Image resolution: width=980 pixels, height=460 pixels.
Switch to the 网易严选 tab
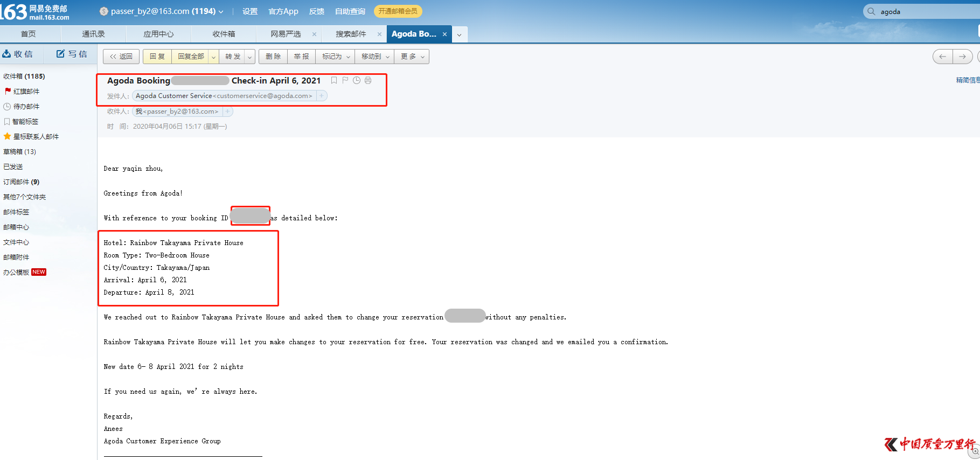(x=286, y=34)
